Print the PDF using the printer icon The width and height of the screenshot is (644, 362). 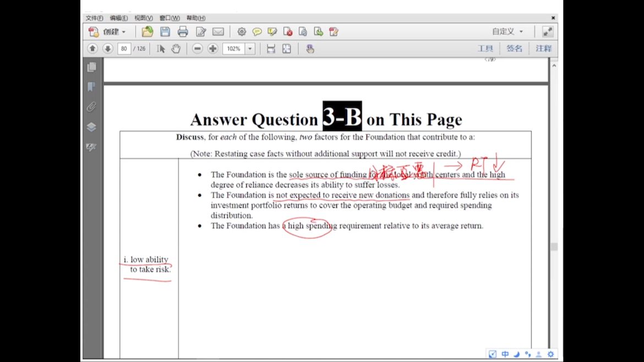point(183,32)
